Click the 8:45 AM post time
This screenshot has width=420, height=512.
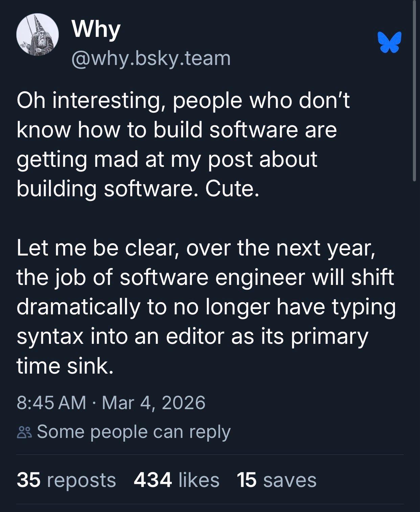51,403
